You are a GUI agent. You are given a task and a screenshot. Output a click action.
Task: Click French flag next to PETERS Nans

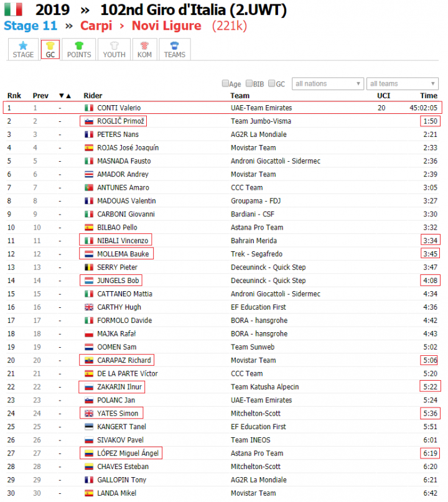89,134
